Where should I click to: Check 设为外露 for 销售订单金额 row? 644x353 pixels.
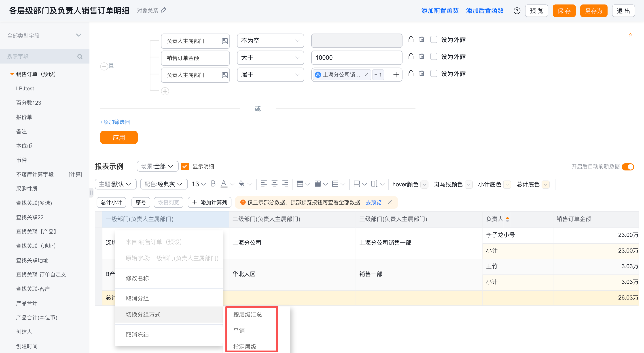coord(434,57)
